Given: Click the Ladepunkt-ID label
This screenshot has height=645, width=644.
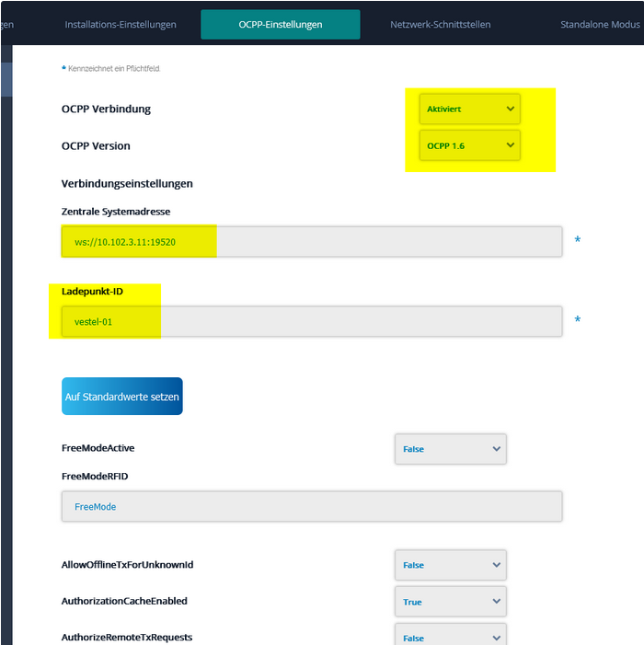Looking at the screenshot, I should [x=92, y=292].
